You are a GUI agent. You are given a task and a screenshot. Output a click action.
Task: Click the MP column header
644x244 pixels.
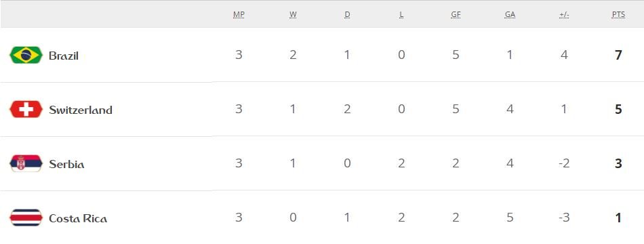click(x=239, y=15)
